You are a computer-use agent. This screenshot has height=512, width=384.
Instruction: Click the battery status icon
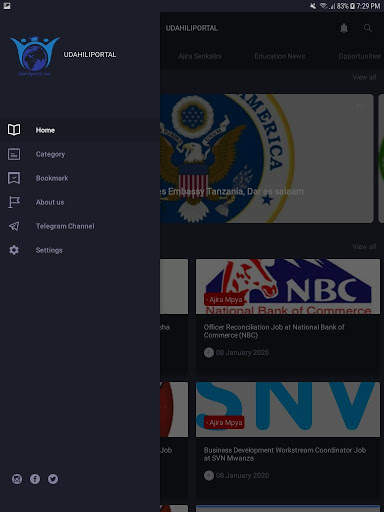352,6
